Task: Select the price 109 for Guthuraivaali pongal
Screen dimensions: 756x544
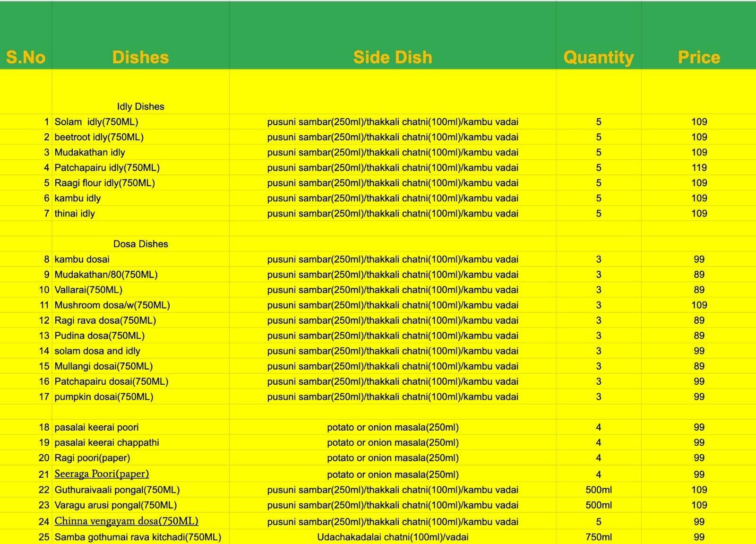Action: (699, 490)
